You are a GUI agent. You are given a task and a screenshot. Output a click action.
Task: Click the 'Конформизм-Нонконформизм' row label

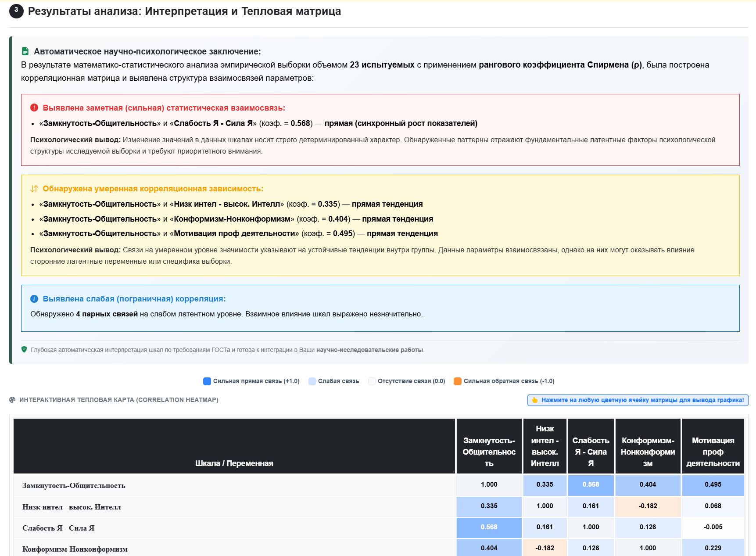[75, 549]
